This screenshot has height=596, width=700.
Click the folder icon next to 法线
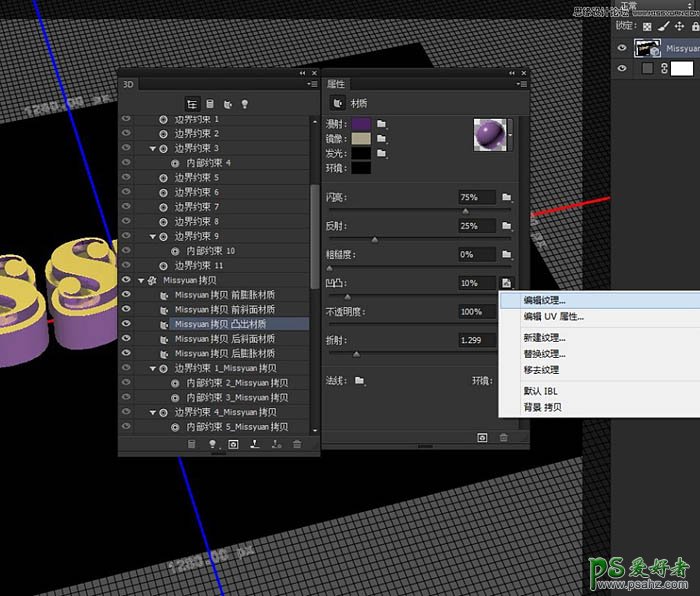359,380
